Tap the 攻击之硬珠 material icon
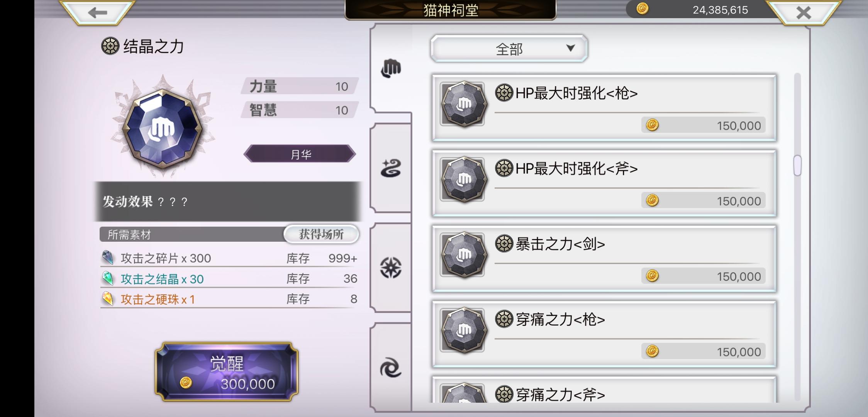Image resolution: width=868 pixels, height=417 pixels. (108, 299)
